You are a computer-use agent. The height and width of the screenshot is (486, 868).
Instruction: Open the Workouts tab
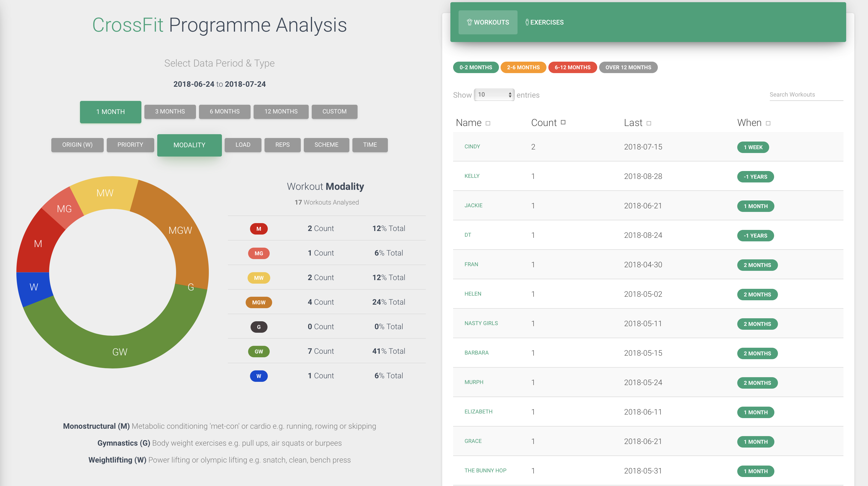pos(487,22)
